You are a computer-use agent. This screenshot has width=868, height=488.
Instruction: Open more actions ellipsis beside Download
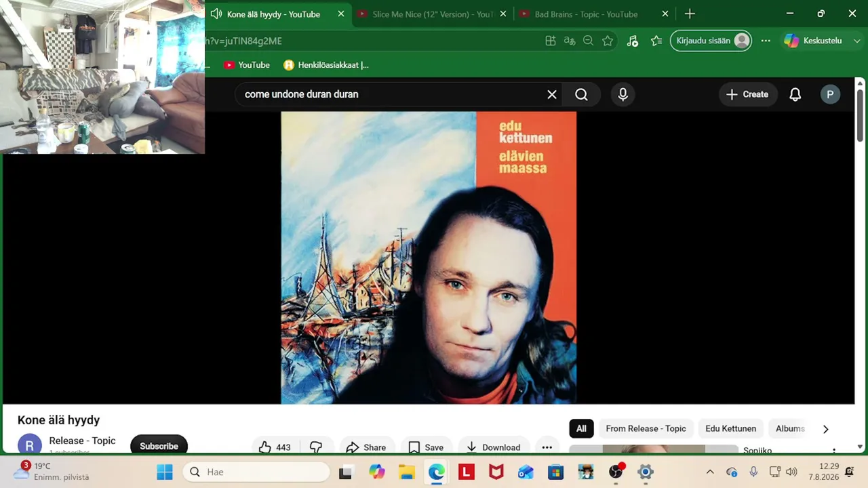tap(547, 447)
